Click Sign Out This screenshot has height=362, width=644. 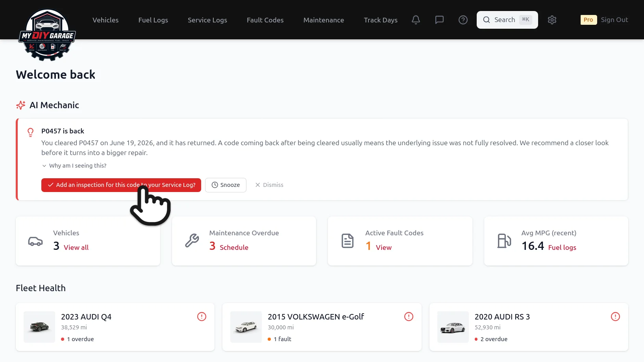(x=614, y=20)
